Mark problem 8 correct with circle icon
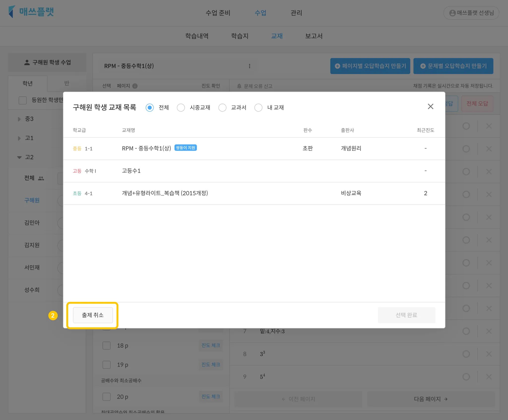 coord(466,354)
